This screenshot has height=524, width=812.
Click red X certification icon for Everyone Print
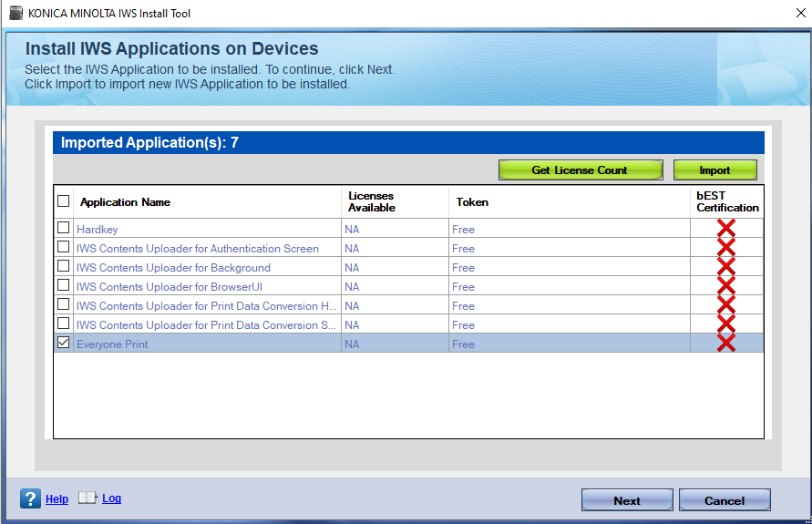(x=725, y=343)
